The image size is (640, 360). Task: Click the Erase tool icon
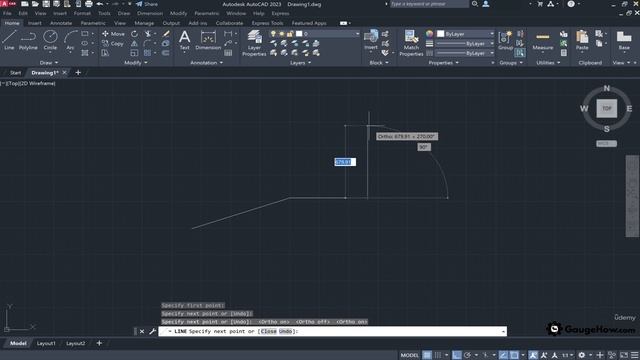click(x=166, y=34)
